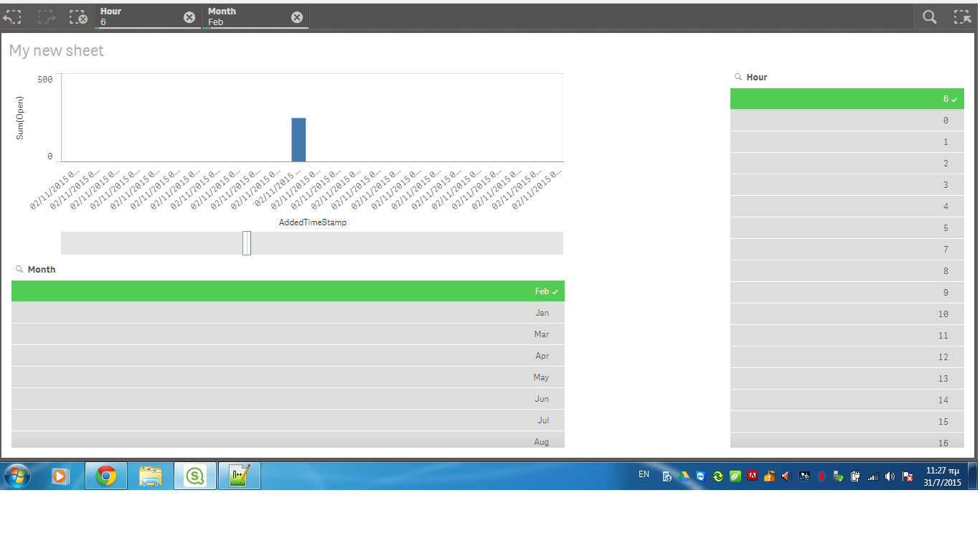Click the Safely Remove Hardware tray icon

click(838, 476)
